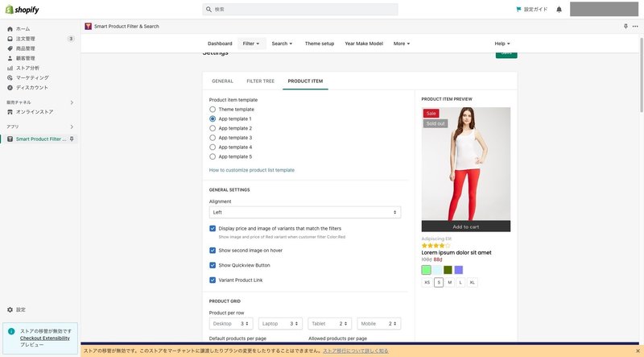The image size is (644, 357).
Task: Open Desktop products per row dropdown
Action: point(231,324)
